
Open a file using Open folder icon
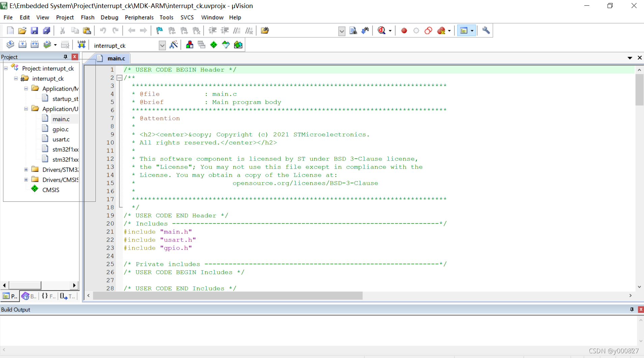[x=22, y=31]
